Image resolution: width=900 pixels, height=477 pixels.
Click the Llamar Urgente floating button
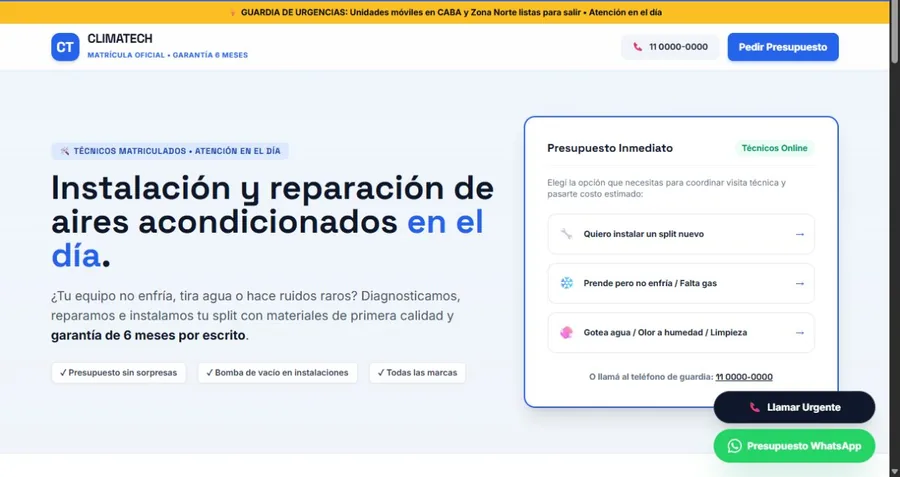[x=794, y=407]
